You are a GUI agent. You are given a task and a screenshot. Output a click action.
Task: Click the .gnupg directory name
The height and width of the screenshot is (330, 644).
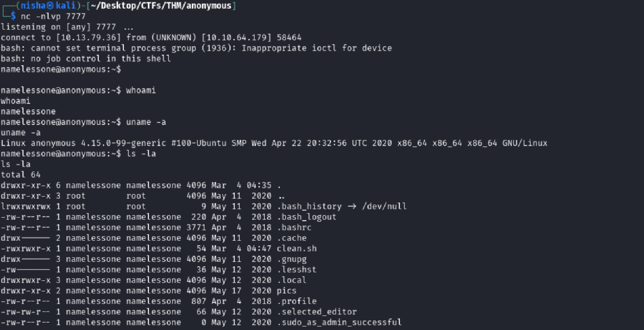[x=291, y=259]
